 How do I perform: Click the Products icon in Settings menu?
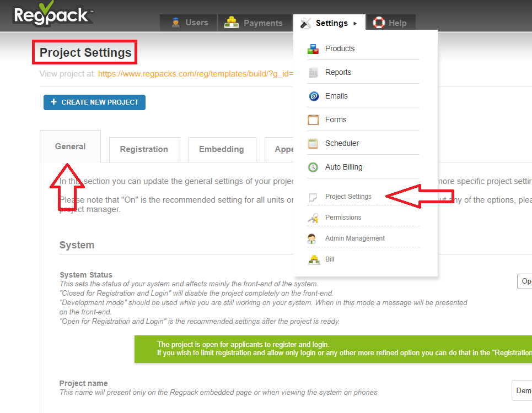[313, 49]
